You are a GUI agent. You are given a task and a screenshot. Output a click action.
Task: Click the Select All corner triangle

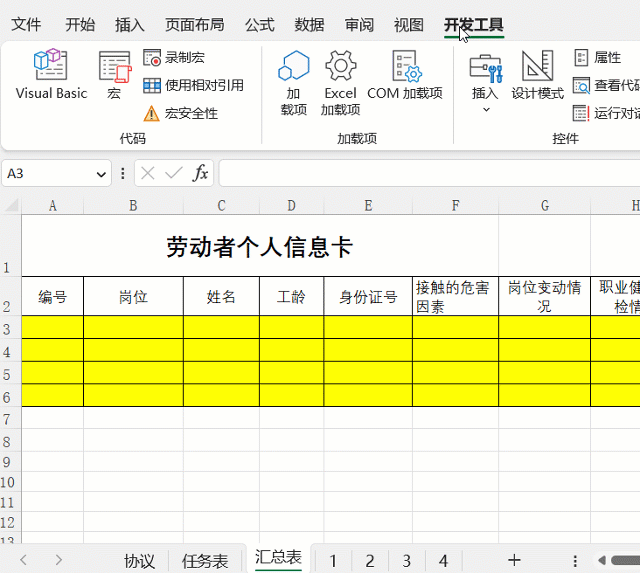(11, 205)
